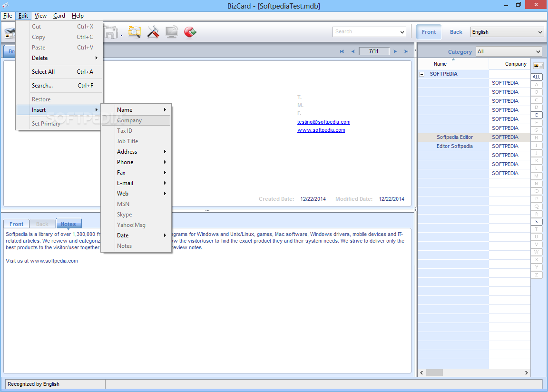Collapse the SOFTPEDIA group
Viewport: 548px width, 392px height.
click(422, 74)
